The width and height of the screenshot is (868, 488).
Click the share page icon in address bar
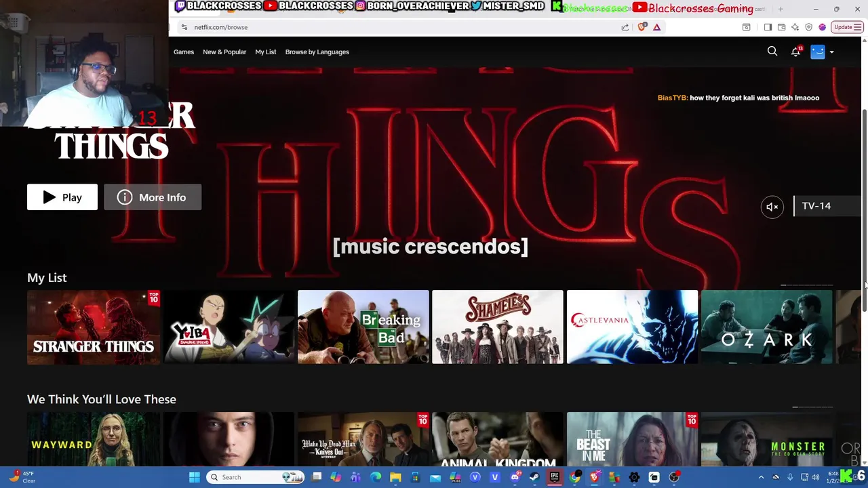point(625,27)
